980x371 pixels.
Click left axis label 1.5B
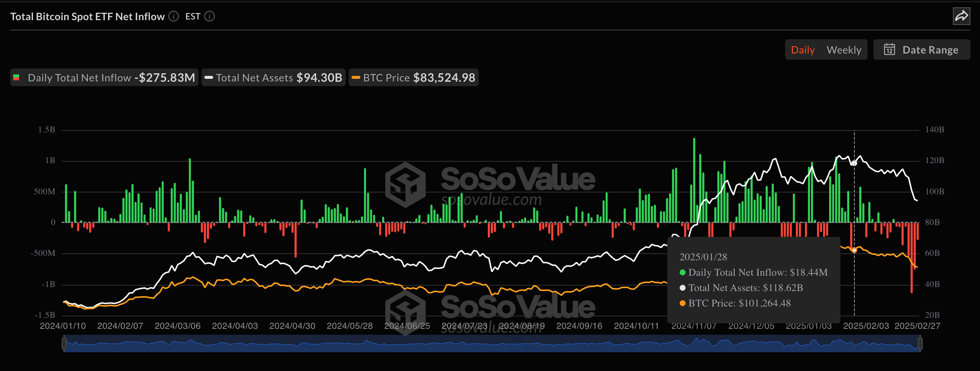tap(47, 130)
